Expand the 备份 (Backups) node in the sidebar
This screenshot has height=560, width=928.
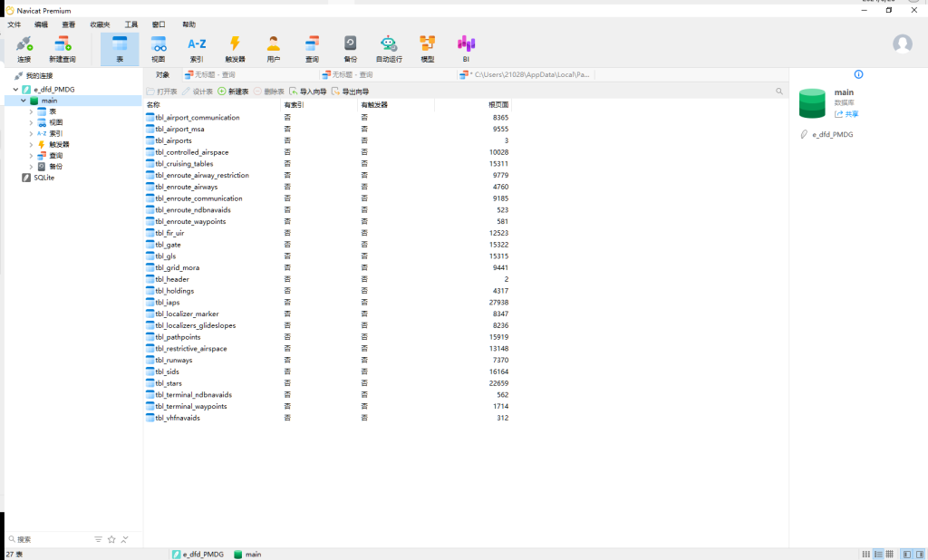pyautogui.click(x=31, y=167)
